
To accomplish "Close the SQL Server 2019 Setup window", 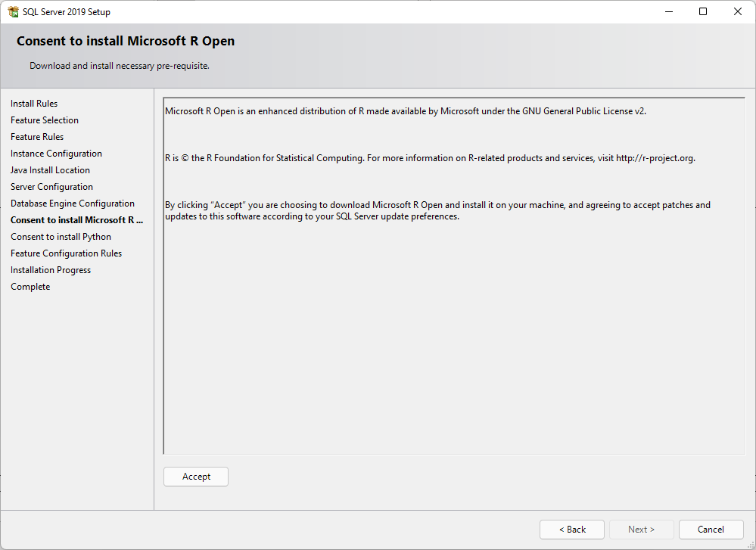I will pos(738,11).
